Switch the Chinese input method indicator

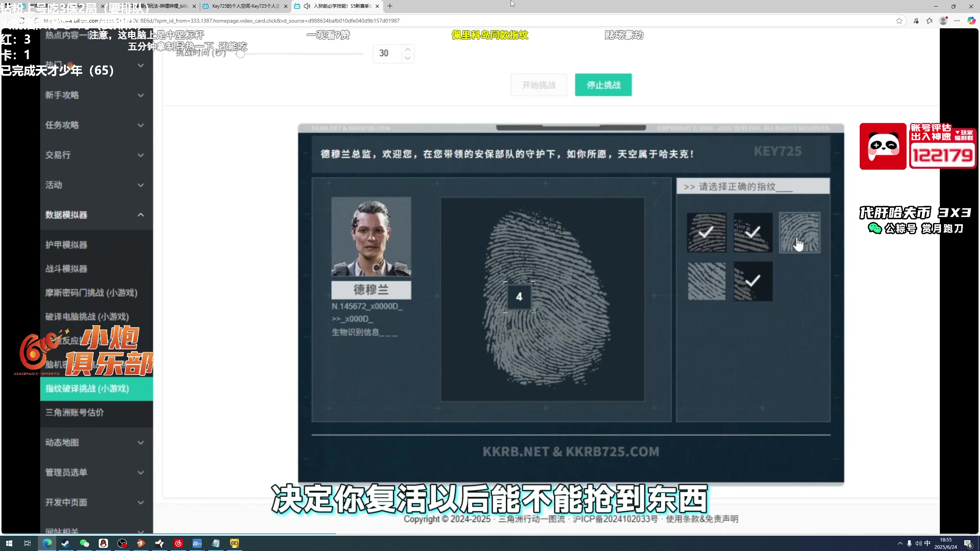(927, 543)
